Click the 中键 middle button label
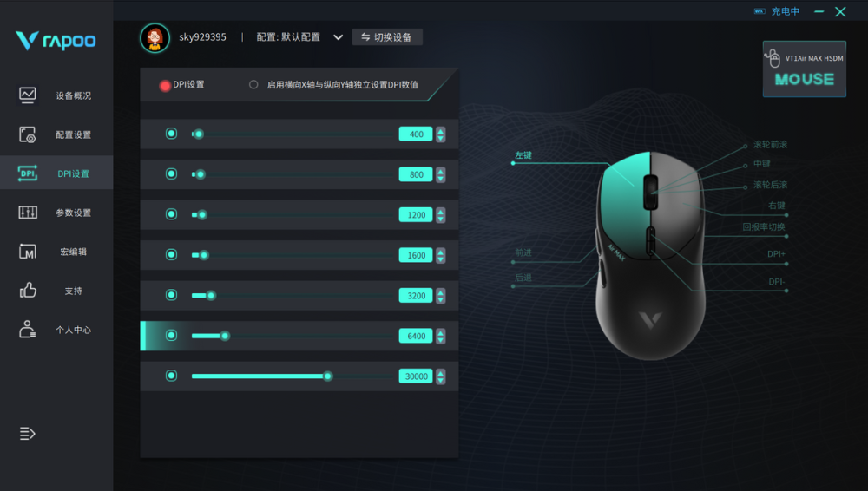868x491 pixels. pyautogui.click(x=762, y=164)
